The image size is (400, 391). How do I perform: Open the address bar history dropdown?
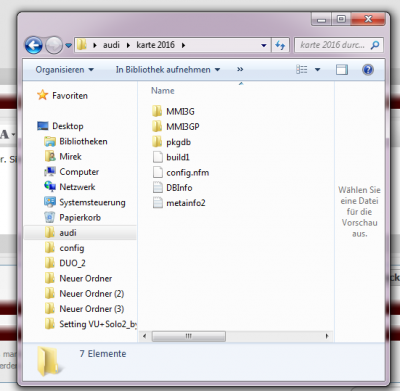pos(264,45)
